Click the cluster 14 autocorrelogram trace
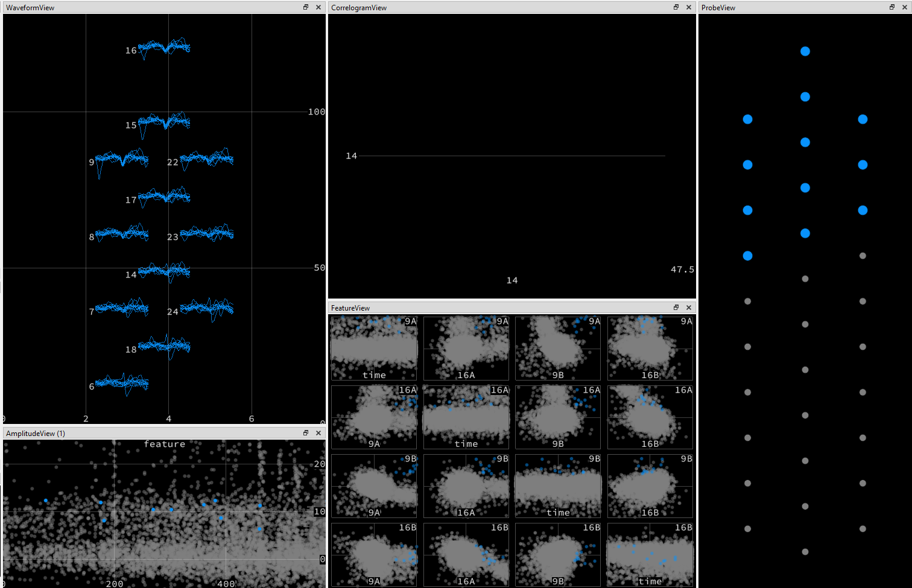The height and width of the screenshot is (588, 912). click(x=513, y=156)
